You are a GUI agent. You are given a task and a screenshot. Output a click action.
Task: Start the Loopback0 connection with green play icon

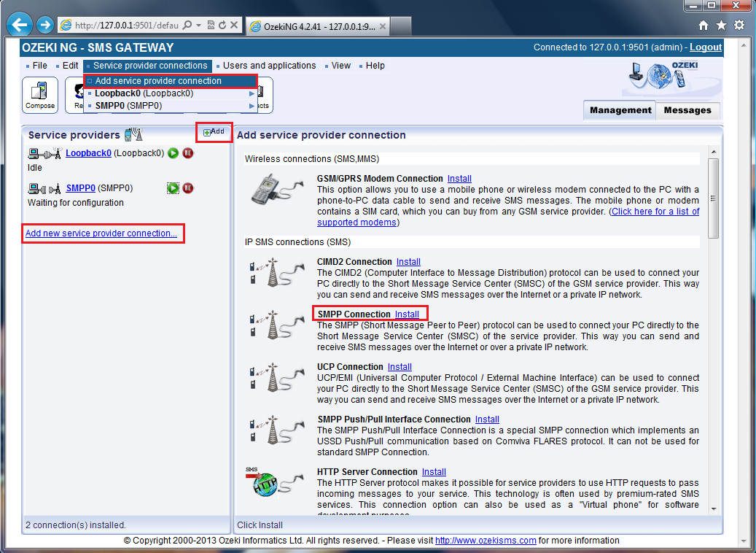(173, 153)
